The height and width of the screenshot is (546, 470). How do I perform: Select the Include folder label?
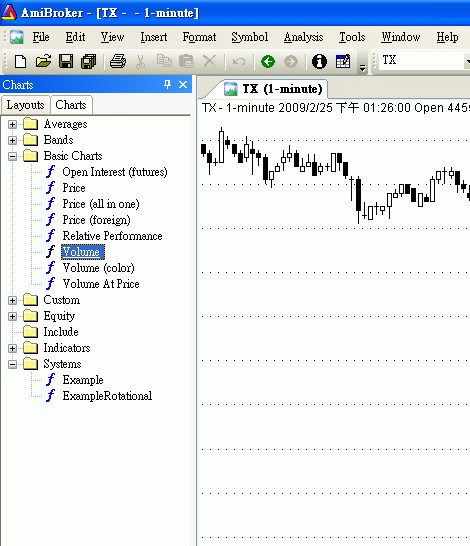coord(61,332)
